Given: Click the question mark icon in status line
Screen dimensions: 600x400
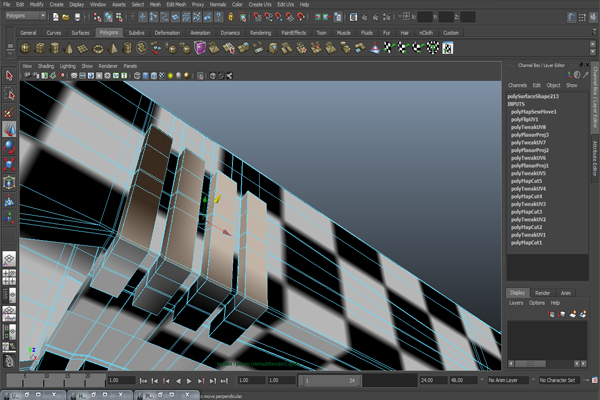Looking at the screenshot, I should tap(218, 17).
